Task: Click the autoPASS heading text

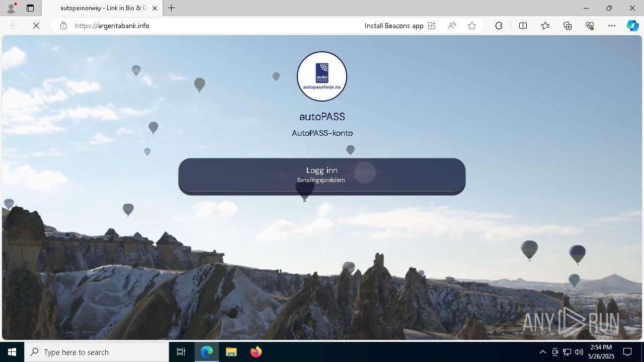Action: tap(322, 117)
